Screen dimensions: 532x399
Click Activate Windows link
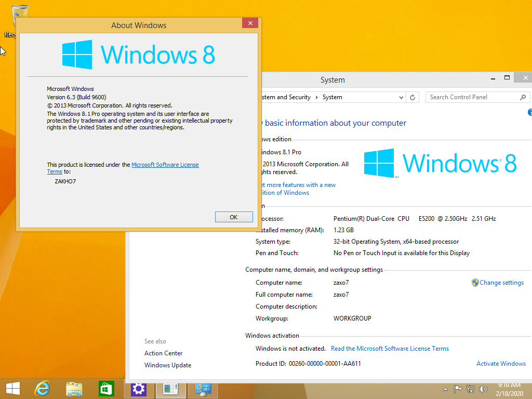[x=501, y=363]
